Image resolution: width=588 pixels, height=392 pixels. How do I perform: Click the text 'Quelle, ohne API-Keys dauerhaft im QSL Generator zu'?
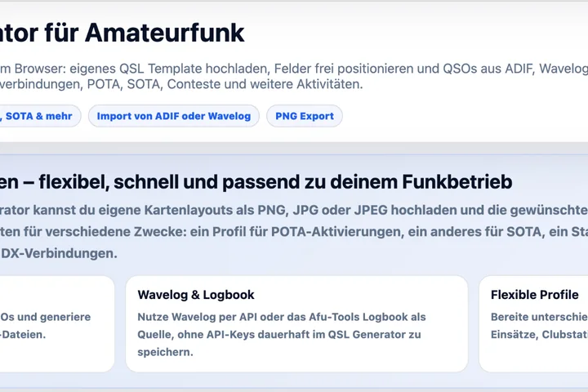coord(279,335)
